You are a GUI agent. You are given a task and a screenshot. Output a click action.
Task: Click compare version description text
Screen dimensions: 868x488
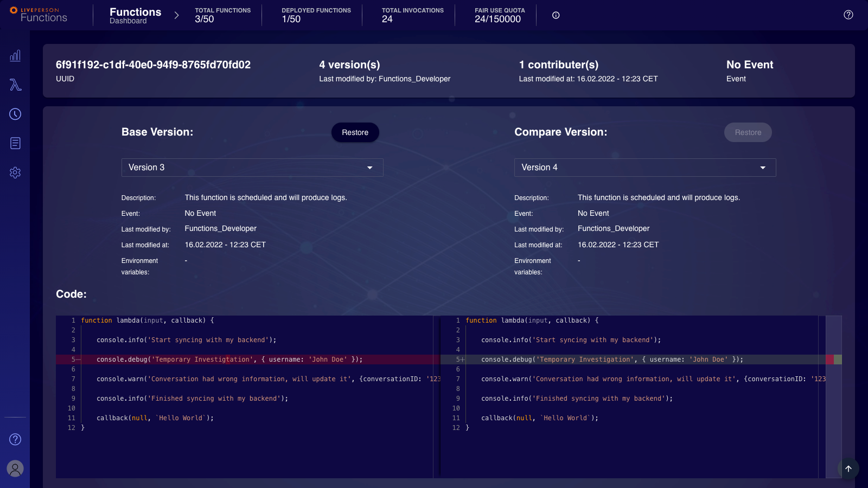659,197
